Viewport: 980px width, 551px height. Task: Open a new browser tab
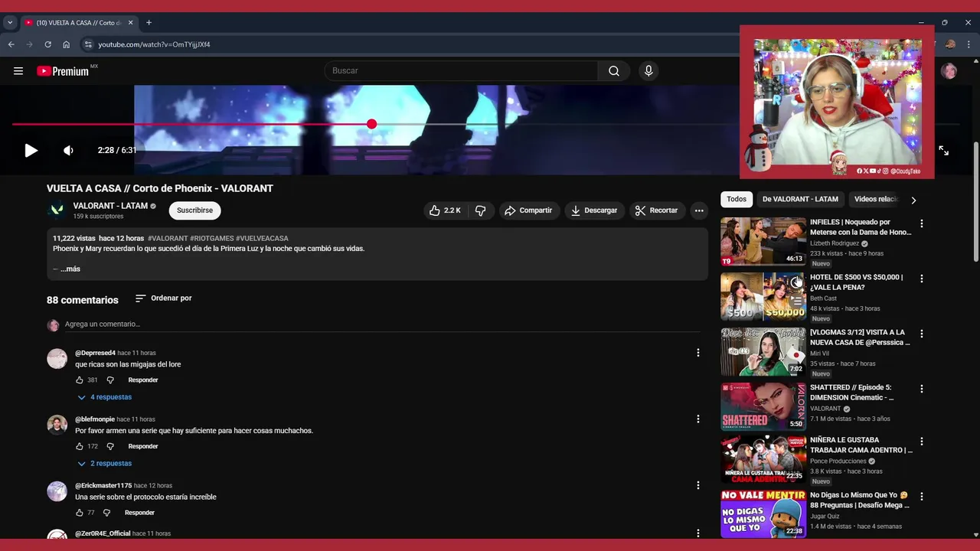coord(149,22)
